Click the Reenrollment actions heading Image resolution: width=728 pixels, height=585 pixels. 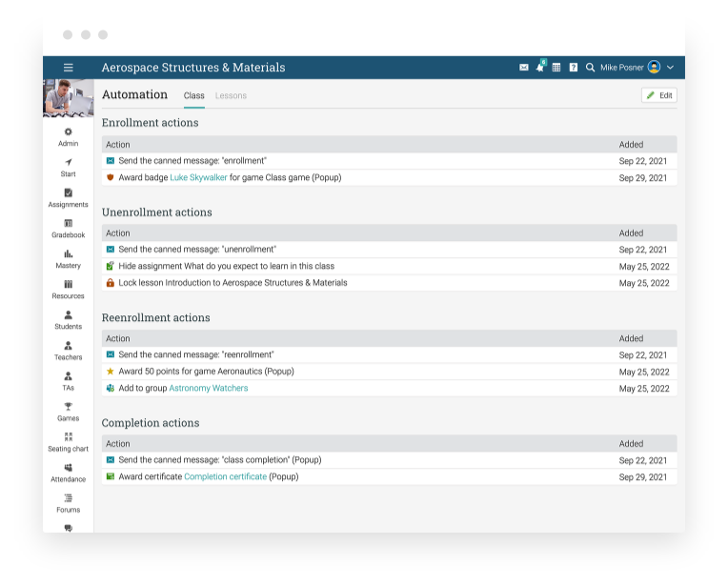[156, 317]
